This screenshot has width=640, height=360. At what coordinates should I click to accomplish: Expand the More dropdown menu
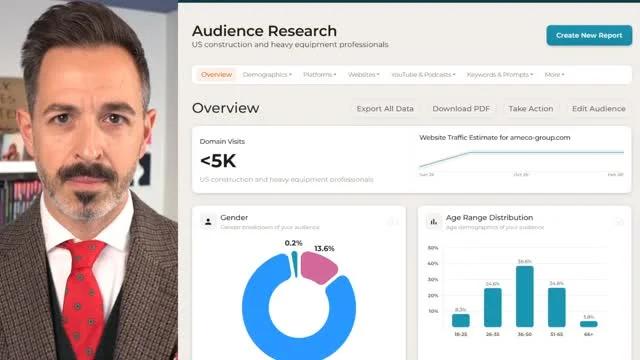point(554,75)
